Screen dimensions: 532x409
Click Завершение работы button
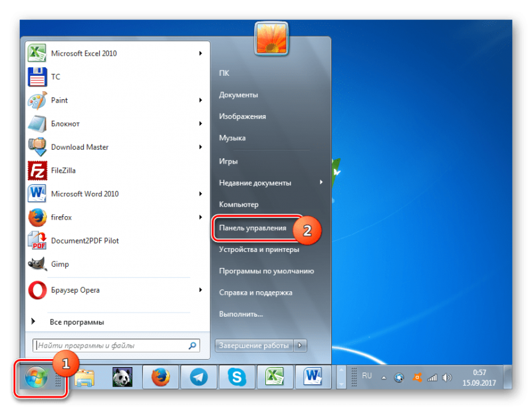[x=254, y=346]
